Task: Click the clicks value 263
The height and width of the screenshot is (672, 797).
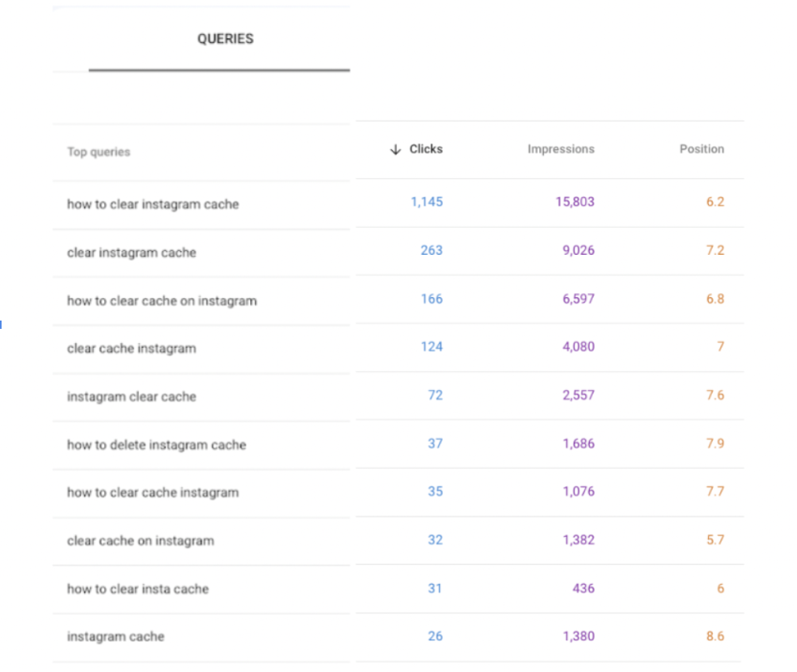Action: 431,250
